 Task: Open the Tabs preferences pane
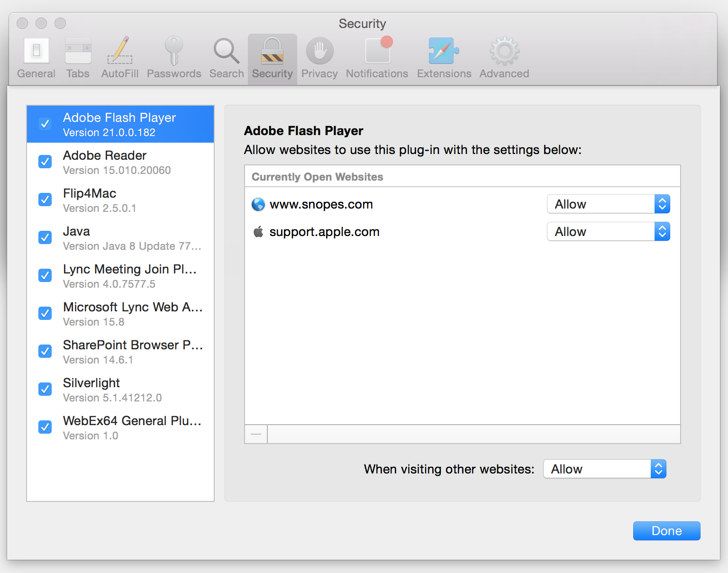78,58
